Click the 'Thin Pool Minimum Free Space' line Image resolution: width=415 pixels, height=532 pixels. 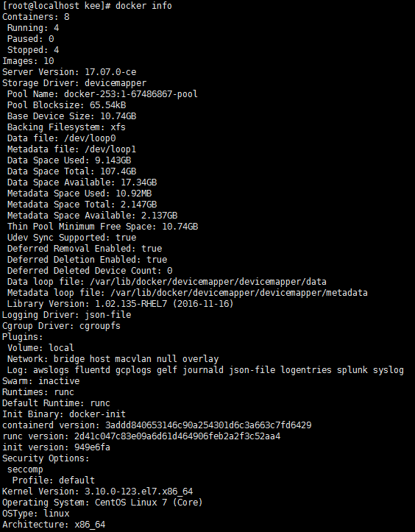click(102, 227)
